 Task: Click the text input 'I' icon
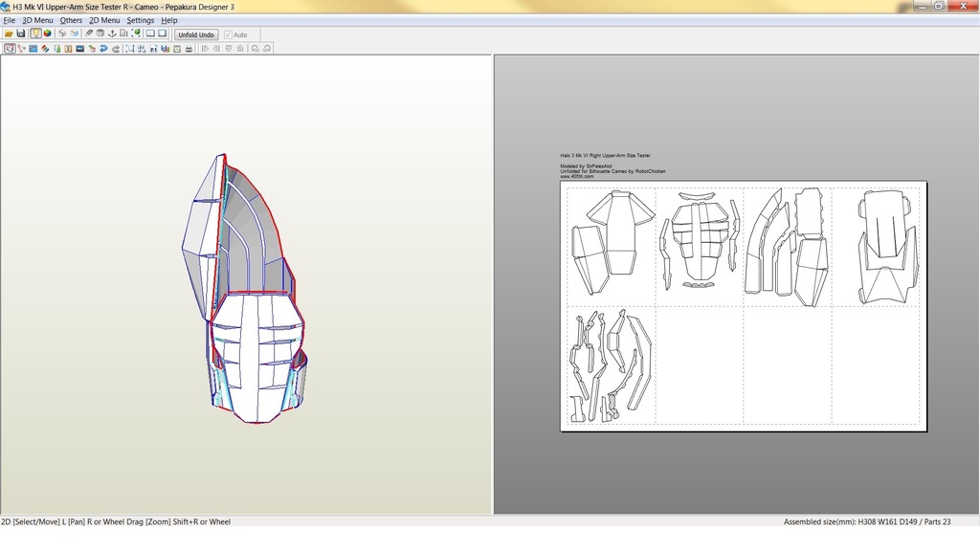pos(68,49)
